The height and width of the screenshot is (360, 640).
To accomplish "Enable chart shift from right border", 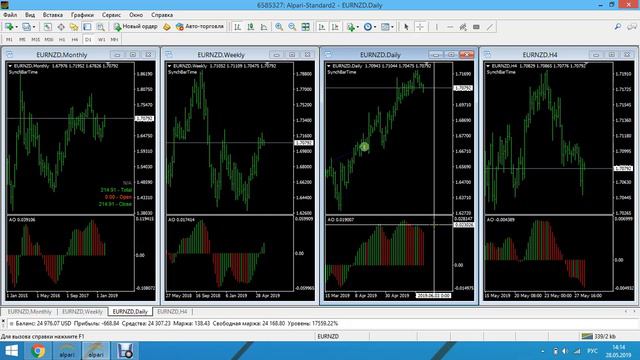I will [x=335, y=27].
